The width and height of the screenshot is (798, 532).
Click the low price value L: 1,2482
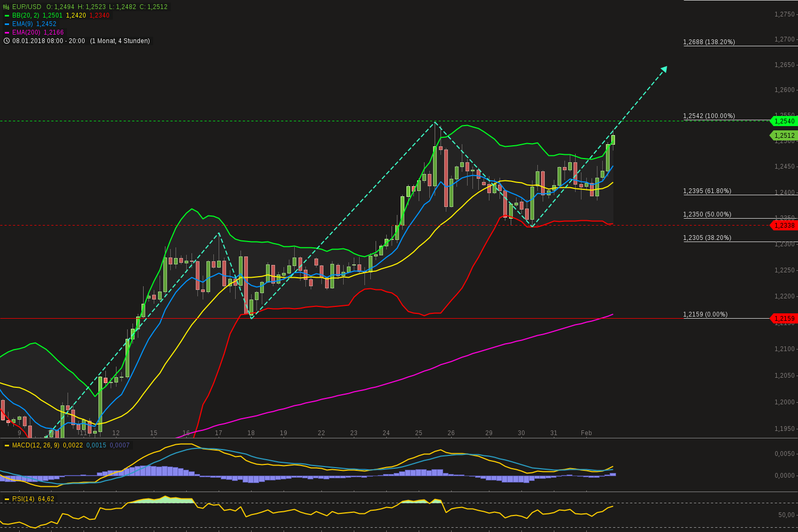tap(122, 7)
